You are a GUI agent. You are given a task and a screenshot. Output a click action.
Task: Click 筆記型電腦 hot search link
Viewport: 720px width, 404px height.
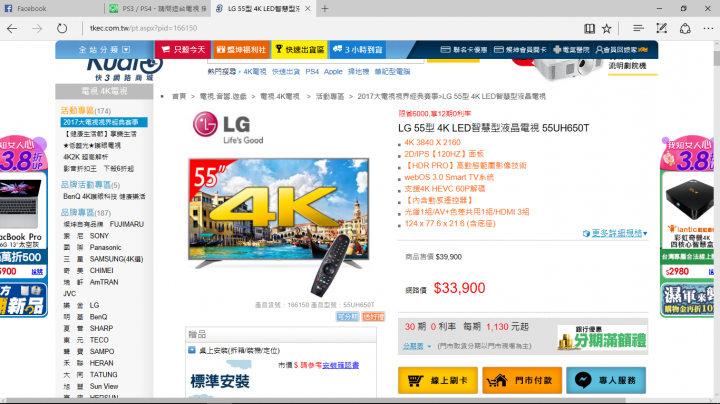392,72
